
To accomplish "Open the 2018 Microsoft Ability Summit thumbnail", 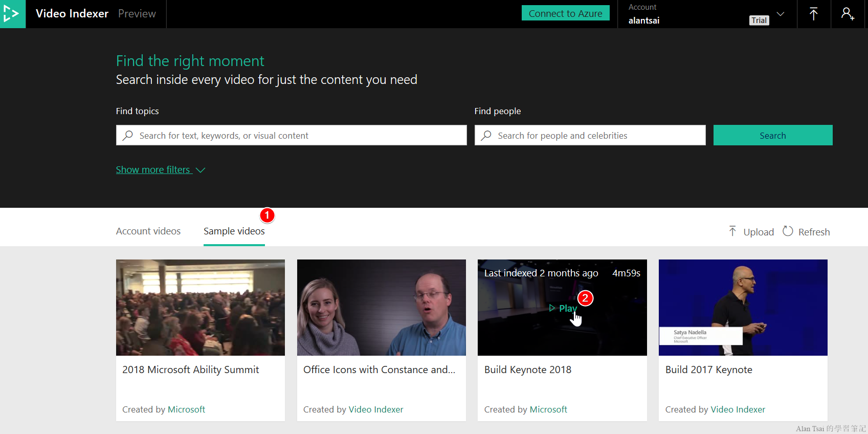I will [x=201, y=308].
